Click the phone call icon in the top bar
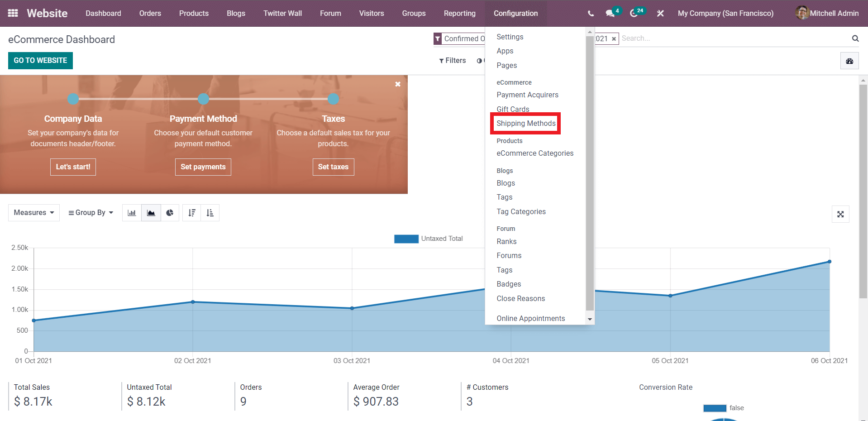 590,13
